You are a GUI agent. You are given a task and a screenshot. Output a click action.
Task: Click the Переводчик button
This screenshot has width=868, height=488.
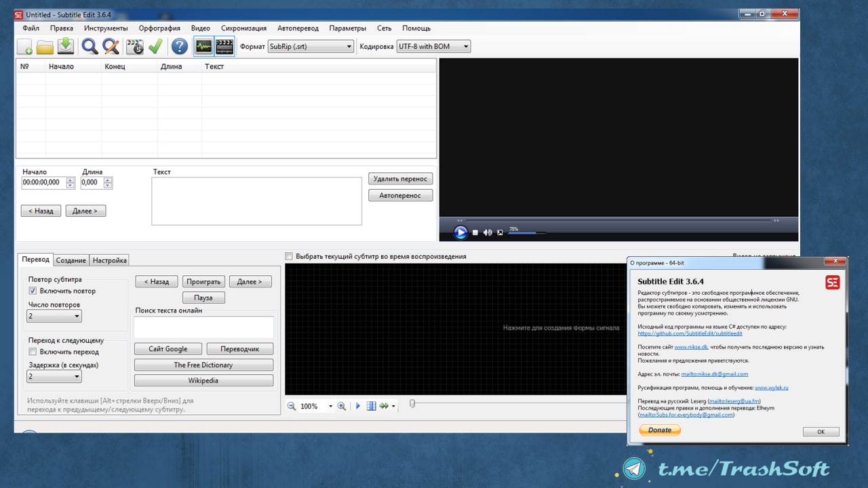click(240, 349)
